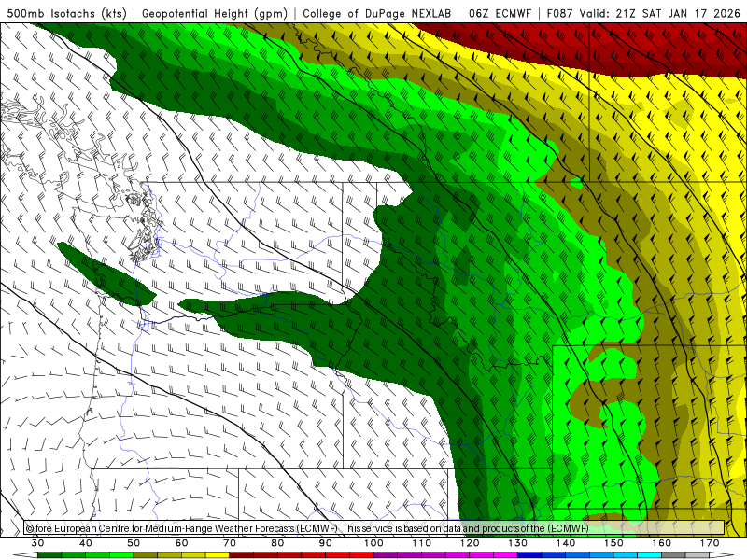Image resolution: width=747 pixels, height=560 pixels.
Task: Click the legend value '80'
Action: click(x=277, y=543)
